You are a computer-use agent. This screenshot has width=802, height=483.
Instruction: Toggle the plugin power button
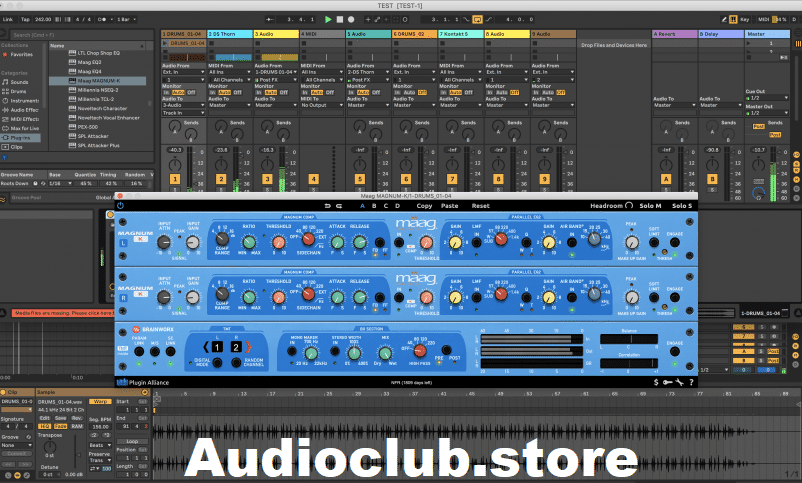pos(121,206)
